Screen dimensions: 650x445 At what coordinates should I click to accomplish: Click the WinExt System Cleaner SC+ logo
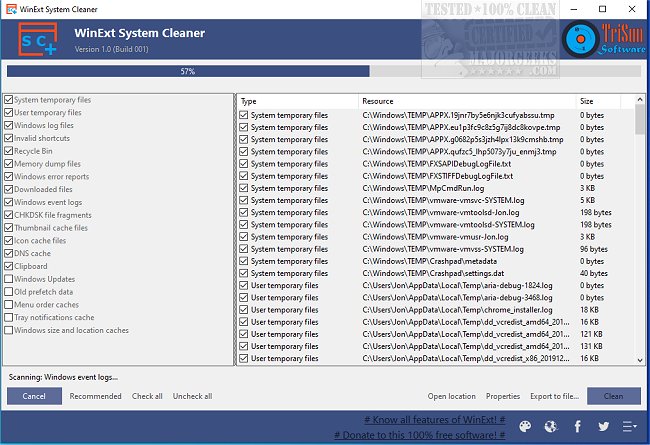(x=38, y=39)
